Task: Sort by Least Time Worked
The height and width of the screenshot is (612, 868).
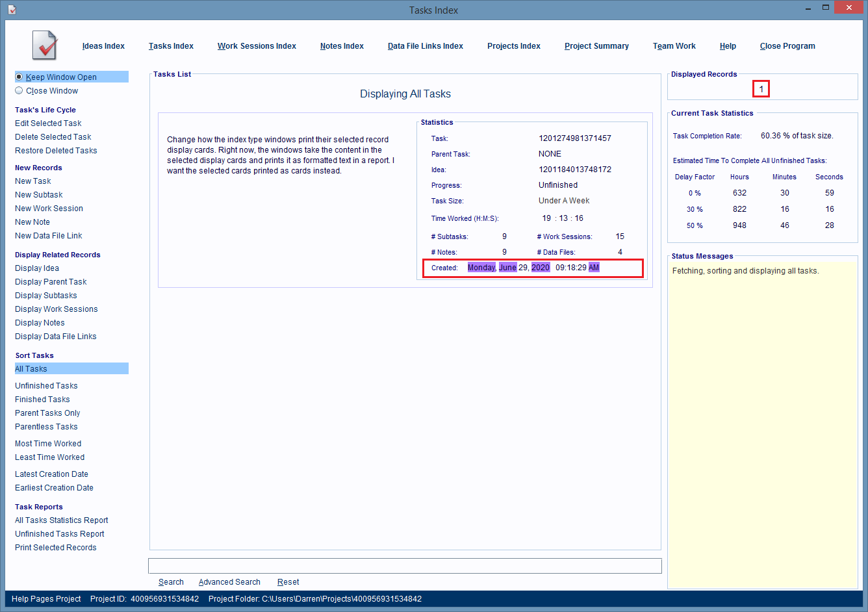Action: pyautogui.click(x=50, y=457)
